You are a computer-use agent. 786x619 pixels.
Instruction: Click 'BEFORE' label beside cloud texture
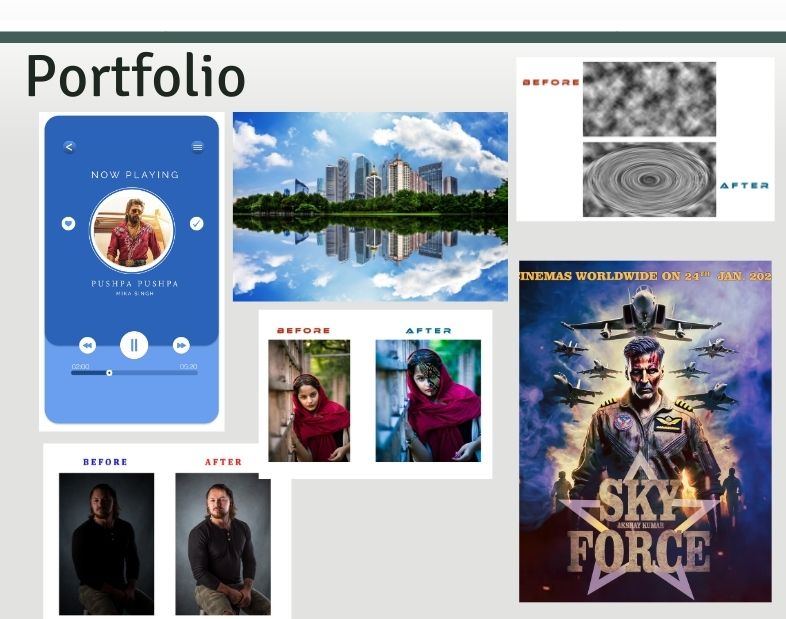551,82
